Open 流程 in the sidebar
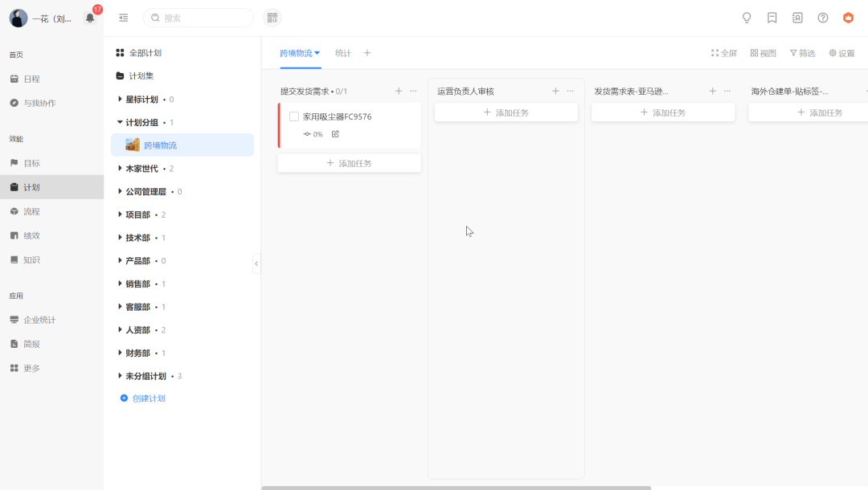Screen dimensions: 868x490 coord(52,211)
